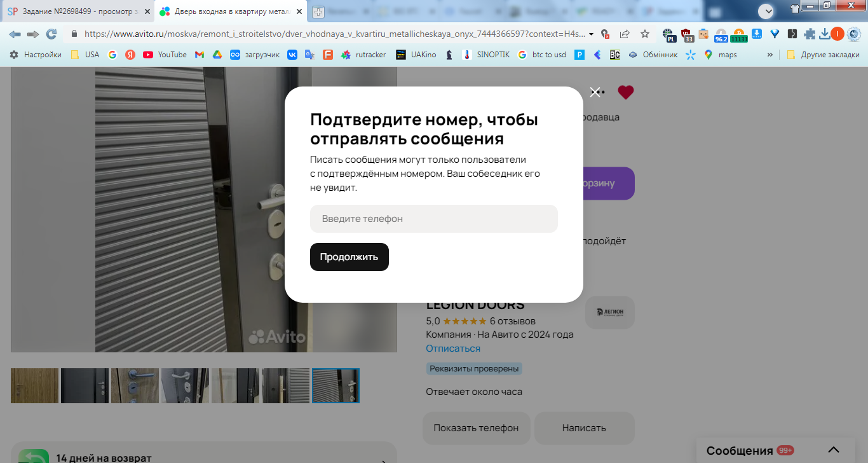The height and width of the screenshot is (463, 868).
Task: Open the 96.2 coin extension
Action: (721, 35)
